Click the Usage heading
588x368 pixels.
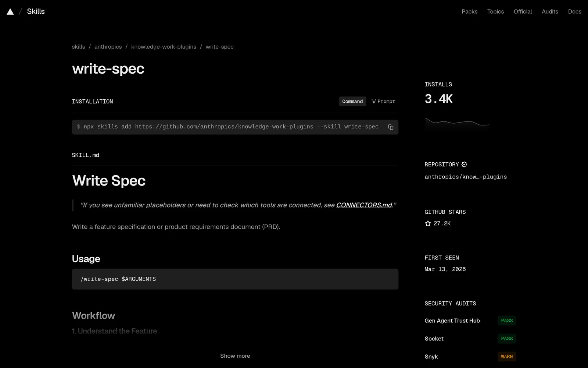86,259
